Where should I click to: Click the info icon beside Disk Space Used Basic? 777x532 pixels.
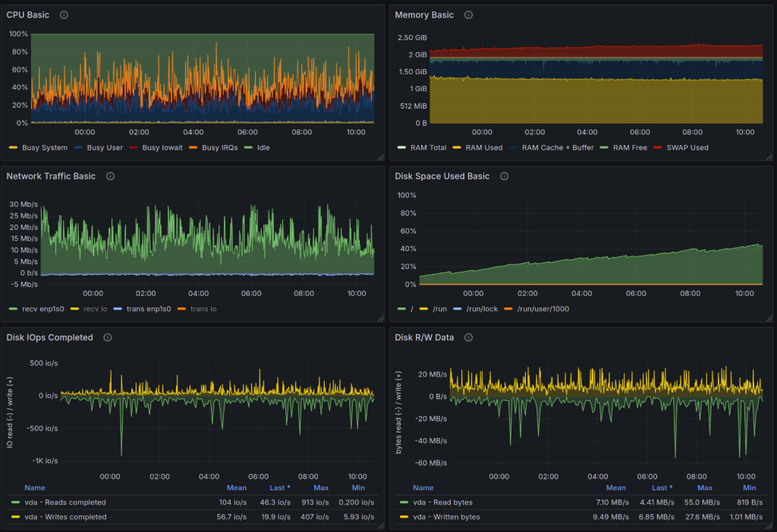(505, 176)
